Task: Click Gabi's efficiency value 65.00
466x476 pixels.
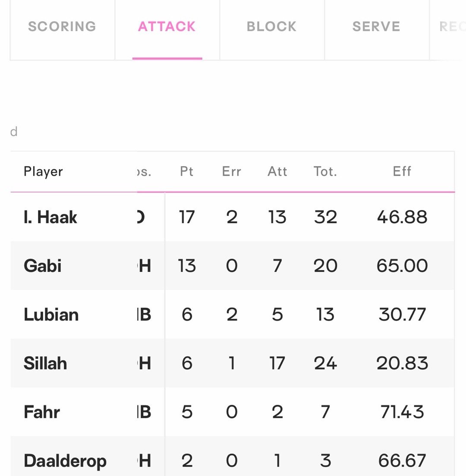Action: pyautogui.click(x=402, y=266)
